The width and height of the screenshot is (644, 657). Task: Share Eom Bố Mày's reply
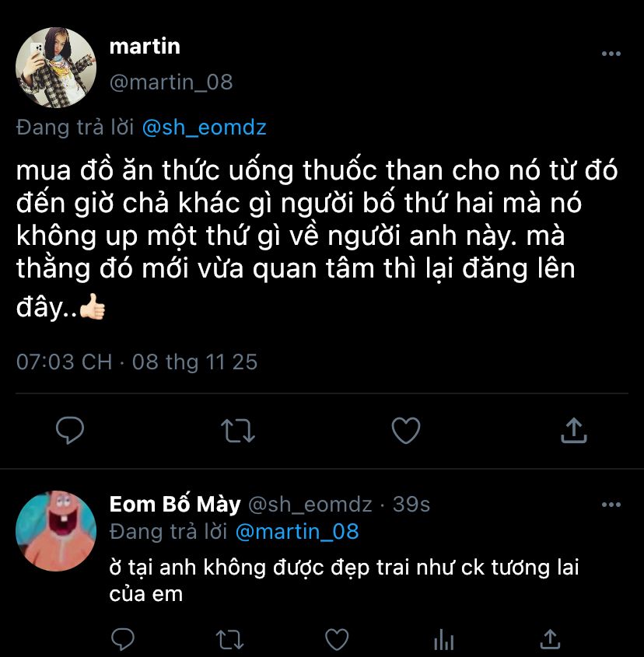coord(550,639)
